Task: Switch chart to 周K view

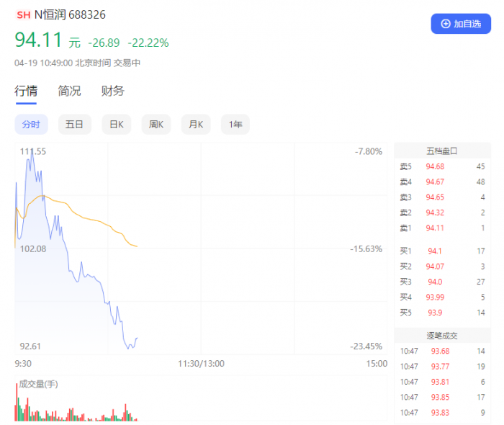Action: point(156,125)
